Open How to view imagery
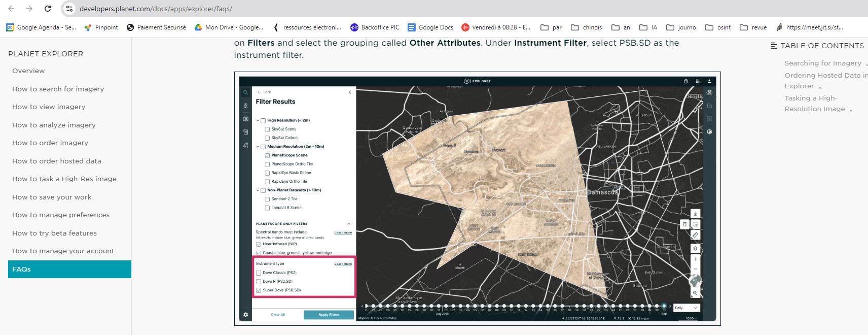The width and height of the screenshot is (868, 335). [x=49, y=107]
